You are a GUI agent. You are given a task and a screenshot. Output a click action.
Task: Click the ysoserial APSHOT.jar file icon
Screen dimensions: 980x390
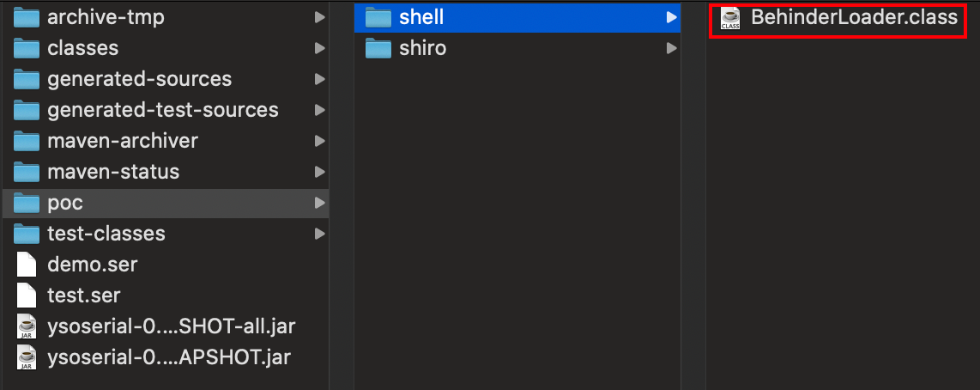tap(27, 357)
